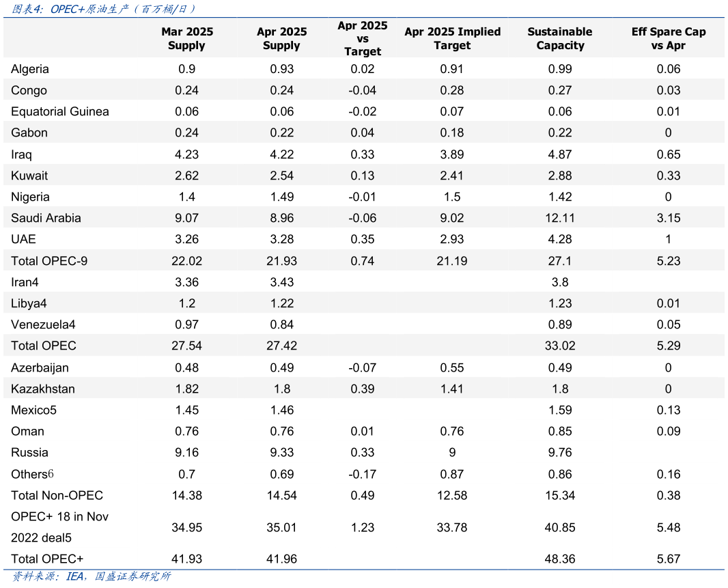Select the Total OPEC-9 row label
728x588 pixels.
click(x=49, y=261)
